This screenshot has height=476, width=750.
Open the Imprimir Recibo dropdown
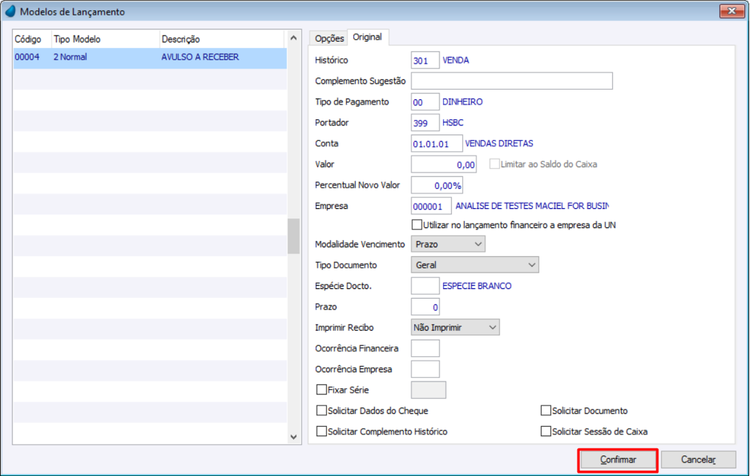coord(455,327)
